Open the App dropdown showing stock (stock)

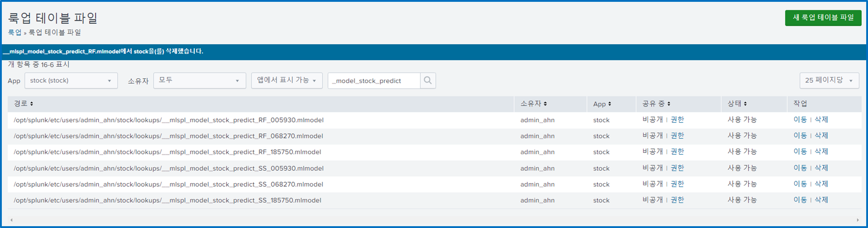click(x=71, y=81)
